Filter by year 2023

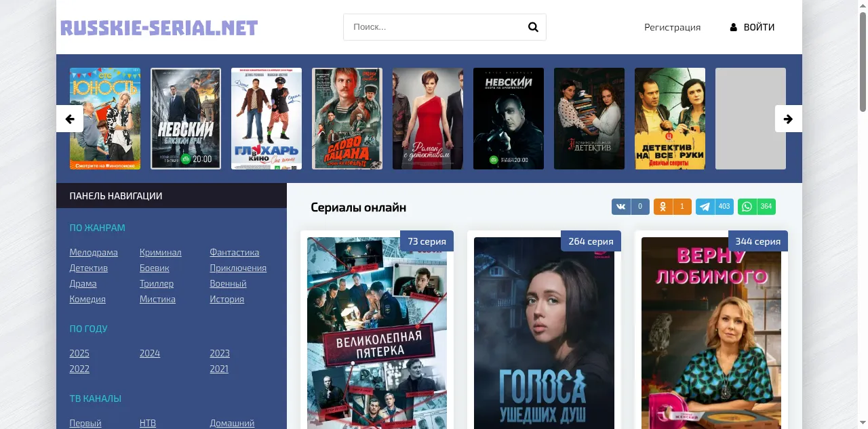coord(220,353)
